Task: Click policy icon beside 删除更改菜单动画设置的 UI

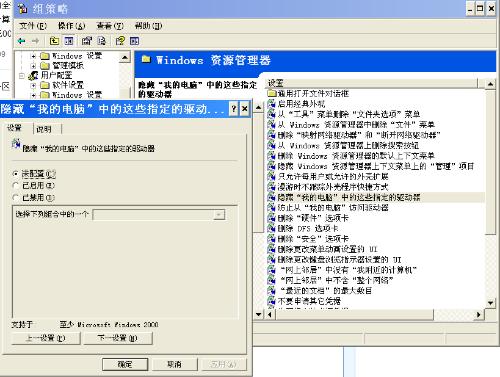Action: click(x=272, y=249)
